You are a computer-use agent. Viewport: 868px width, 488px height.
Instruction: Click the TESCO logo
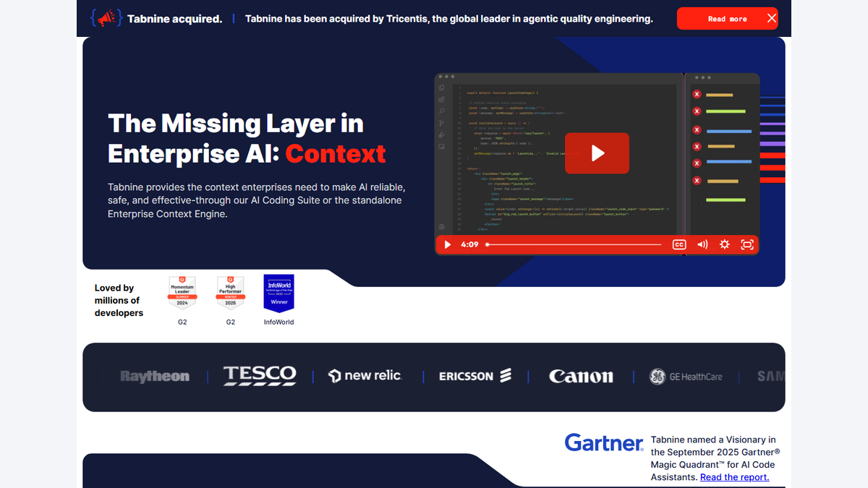point(260,375)
